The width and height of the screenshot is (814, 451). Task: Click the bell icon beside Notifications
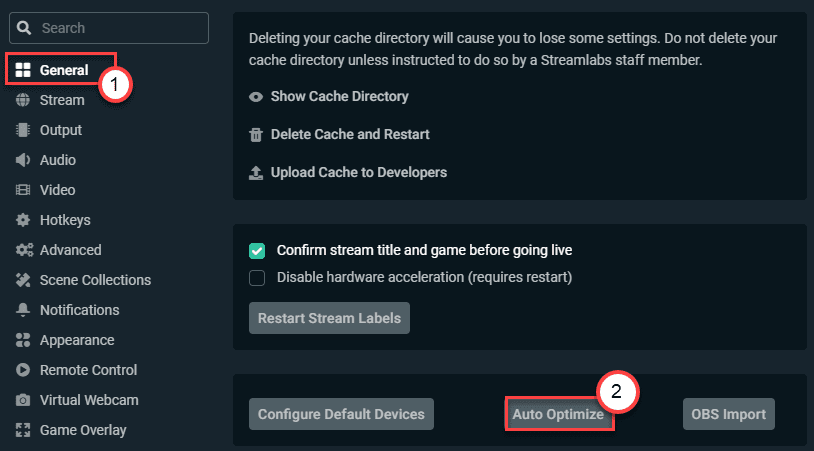click(x=22, y=310)
